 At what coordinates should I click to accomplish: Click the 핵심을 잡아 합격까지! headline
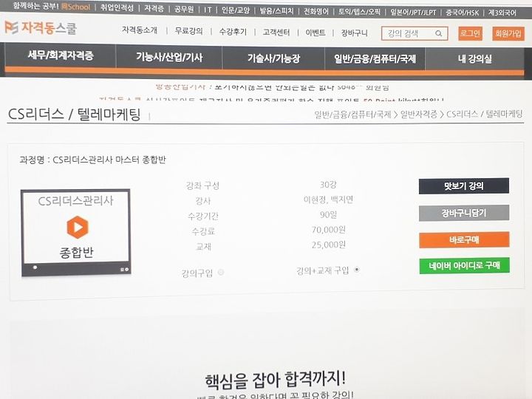(x=275, y=380)
